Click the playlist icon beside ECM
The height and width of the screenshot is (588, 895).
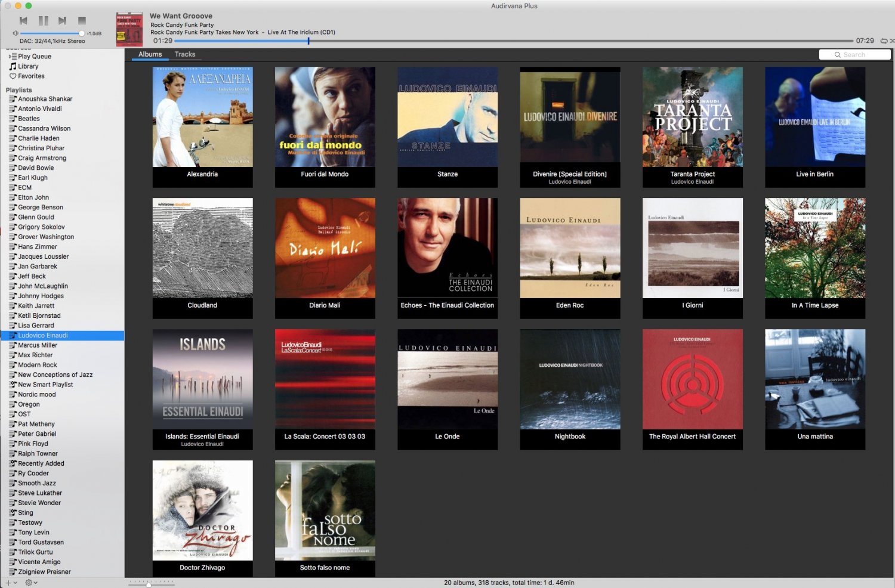coord(13,188)
